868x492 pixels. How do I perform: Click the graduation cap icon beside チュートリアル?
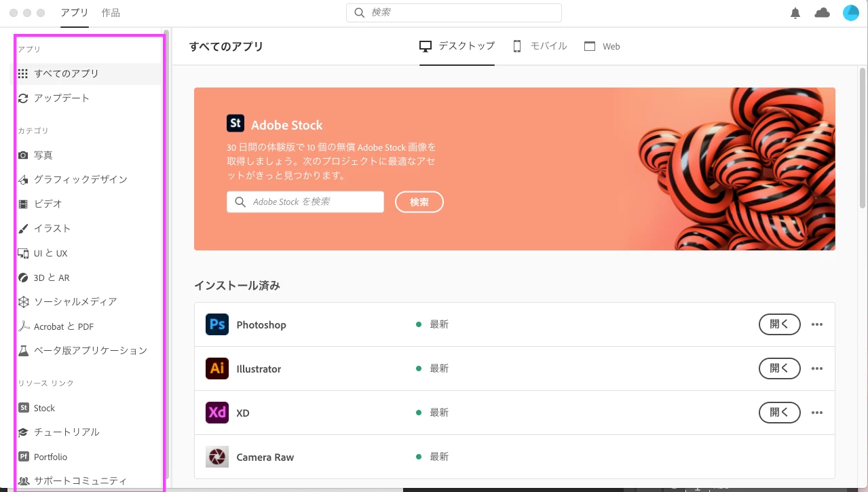click(x=23, y=432)
